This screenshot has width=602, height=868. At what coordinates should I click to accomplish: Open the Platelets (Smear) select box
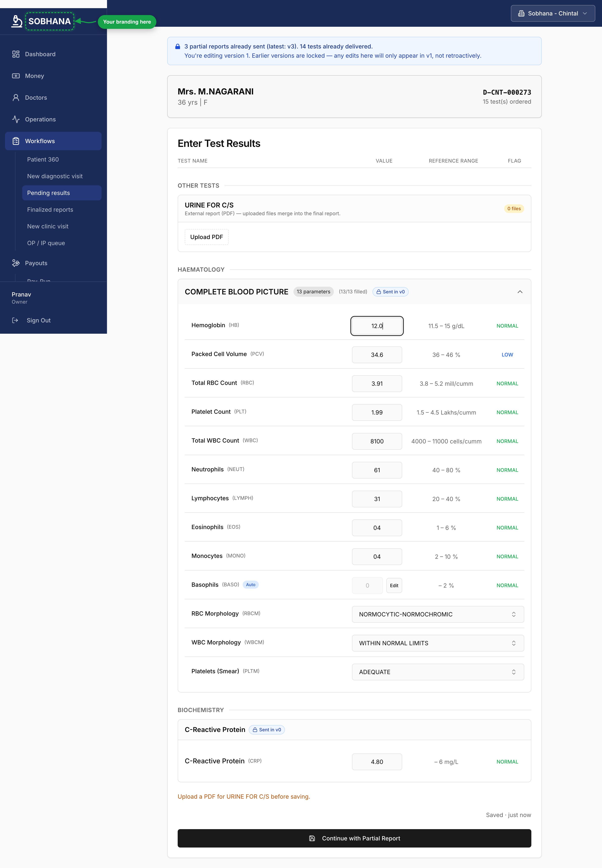[x=437, y=672]
